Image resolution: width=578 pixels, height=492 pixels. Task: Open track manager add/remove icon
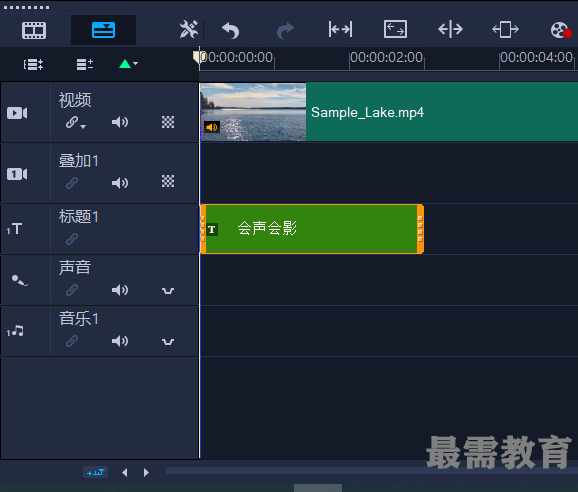coord(84,64)
